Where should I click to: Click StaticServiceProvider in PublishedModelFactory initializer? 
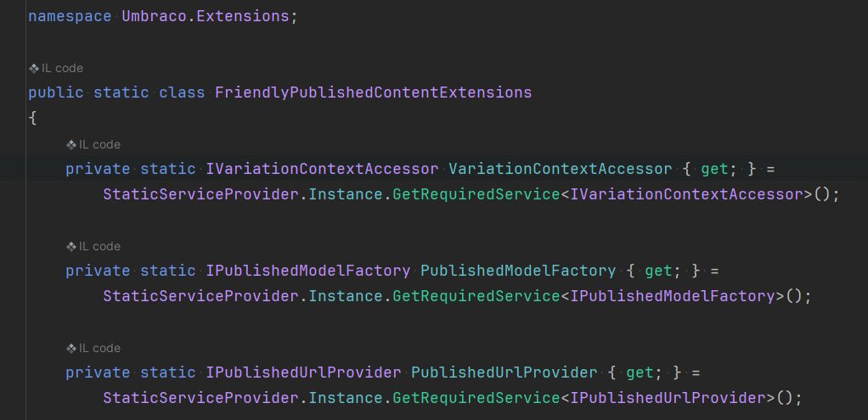(x=201, y=296)
